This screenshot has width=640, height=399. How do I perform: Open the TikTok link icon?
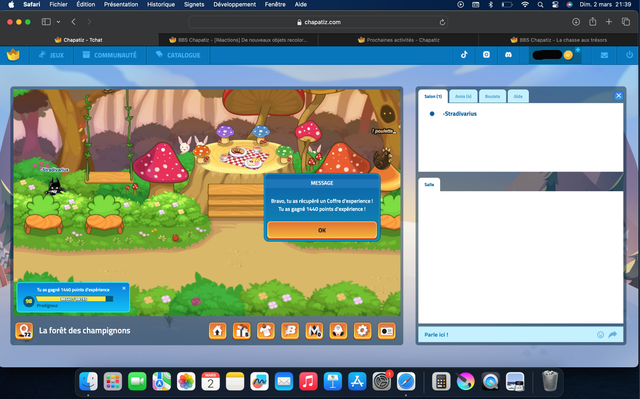(464, 55)
